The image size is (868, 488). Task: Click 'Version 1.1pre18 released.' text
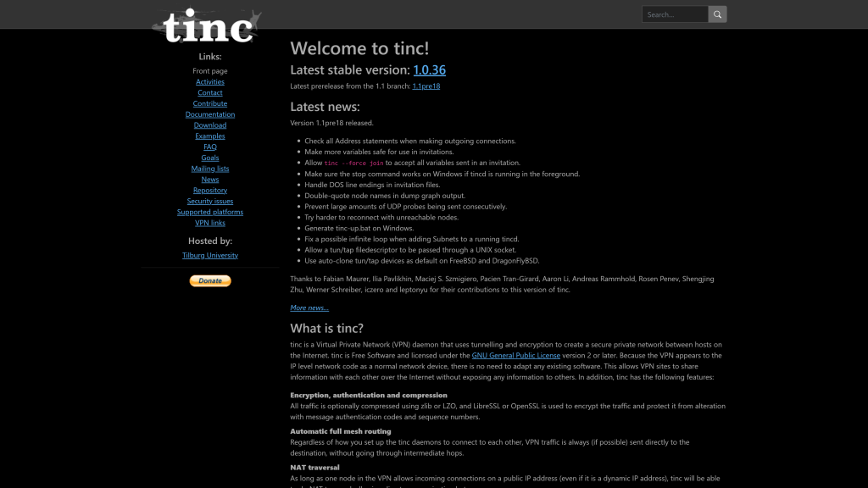click(331, 123)
